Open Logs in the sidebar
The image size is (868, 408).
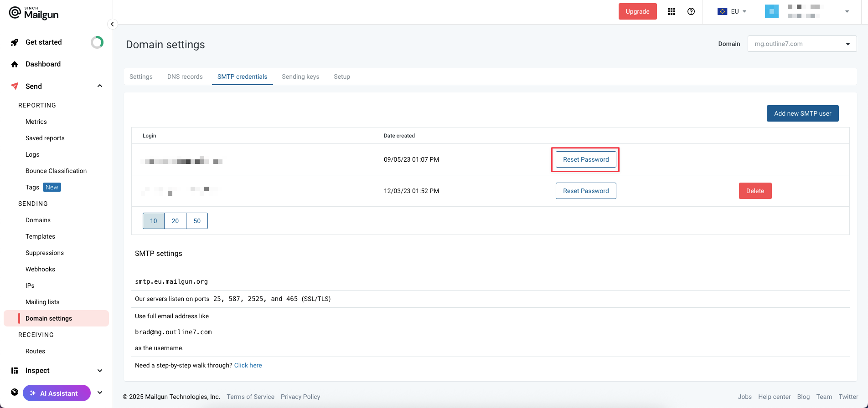point(32,154)
